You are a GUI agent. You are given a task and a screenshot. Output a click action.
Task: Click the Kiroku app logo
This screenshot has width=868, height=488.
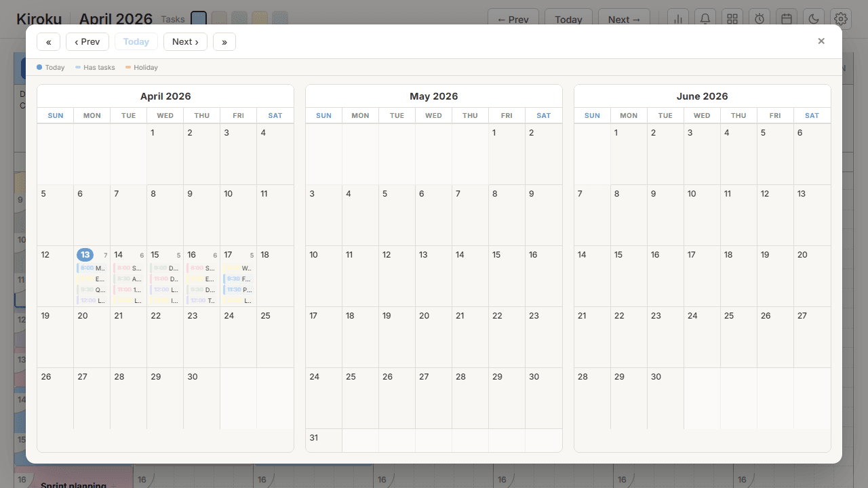[39, 19]
